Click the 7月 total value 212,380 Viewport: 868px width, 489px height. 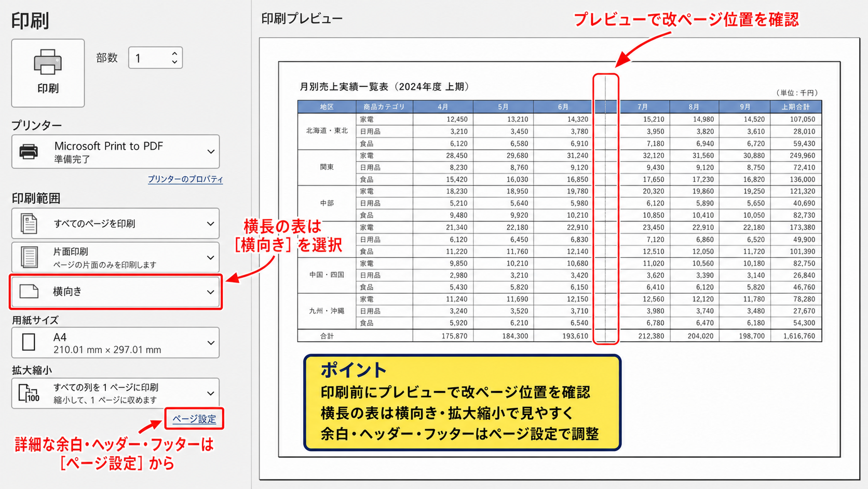tap(651, 336)
